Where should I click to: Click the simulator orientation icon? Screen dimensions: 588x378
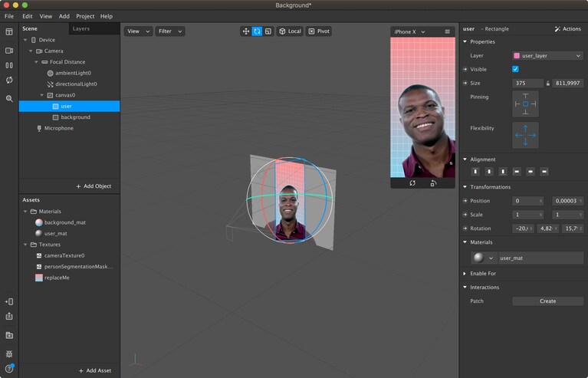click(433, 183)
